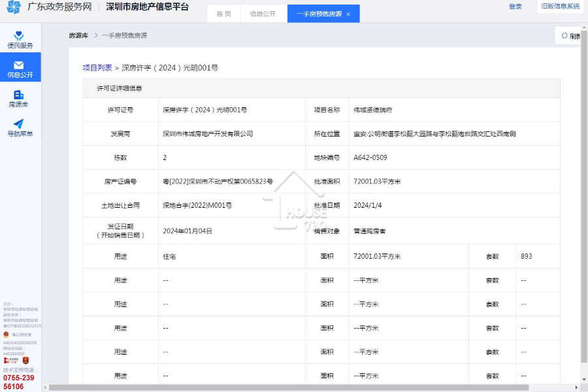
Task: Go back to 项目列表 link
Action: click(97, 68)
